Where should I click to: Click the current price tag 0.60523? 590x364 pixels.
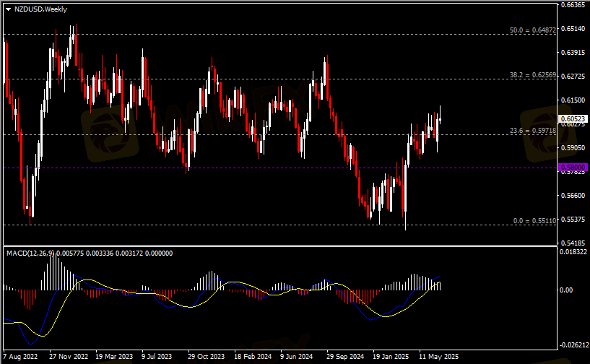tap(573, 119)
